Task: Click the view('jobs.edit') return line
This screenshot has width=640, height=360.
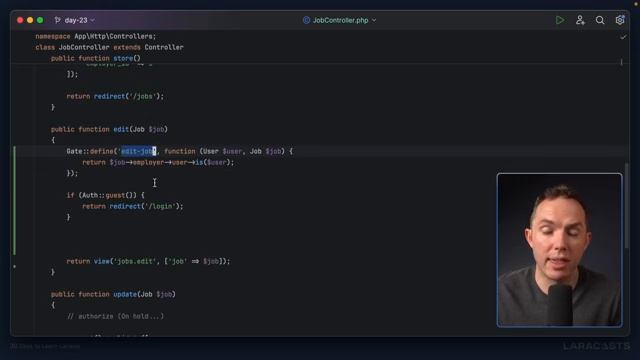Action: 148,261
